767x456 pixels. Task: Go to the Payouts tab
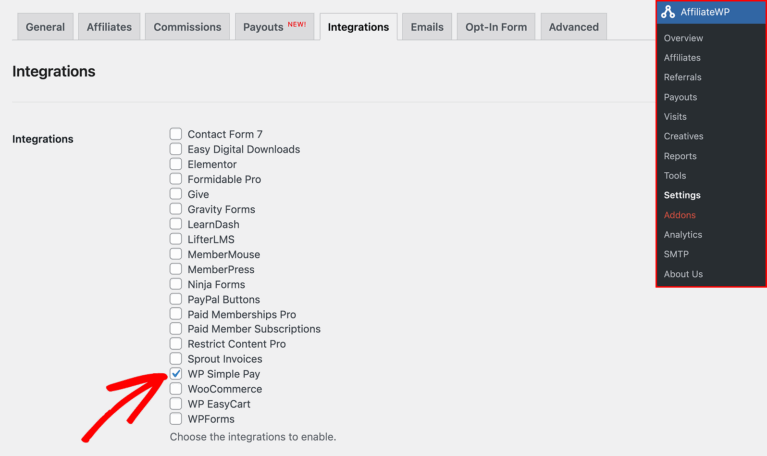point(274,27)
